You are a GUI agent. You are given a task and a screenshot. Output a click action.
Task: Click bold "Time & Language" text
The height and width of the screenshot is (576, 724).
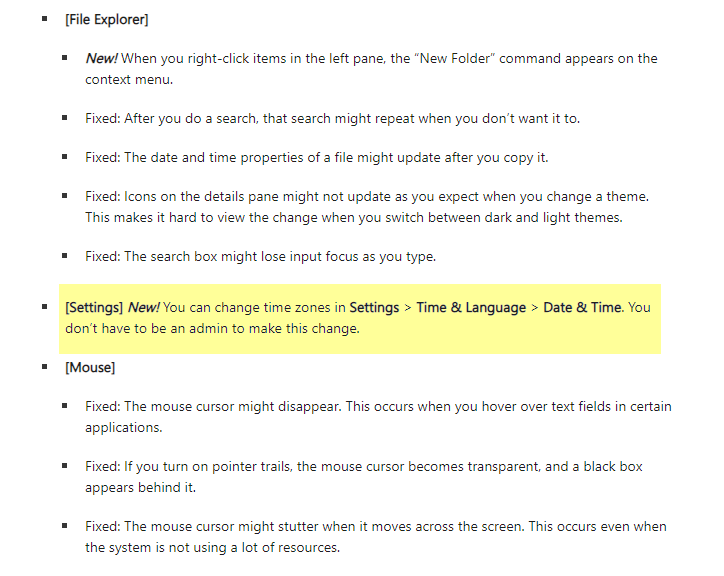tap(471, 307)
